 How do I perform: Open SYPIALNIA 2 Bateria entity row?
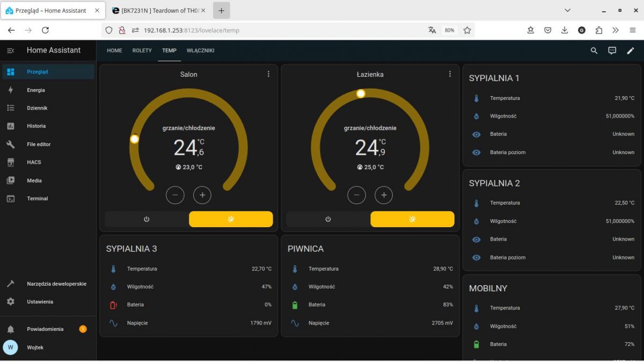(x=552, y=239)
